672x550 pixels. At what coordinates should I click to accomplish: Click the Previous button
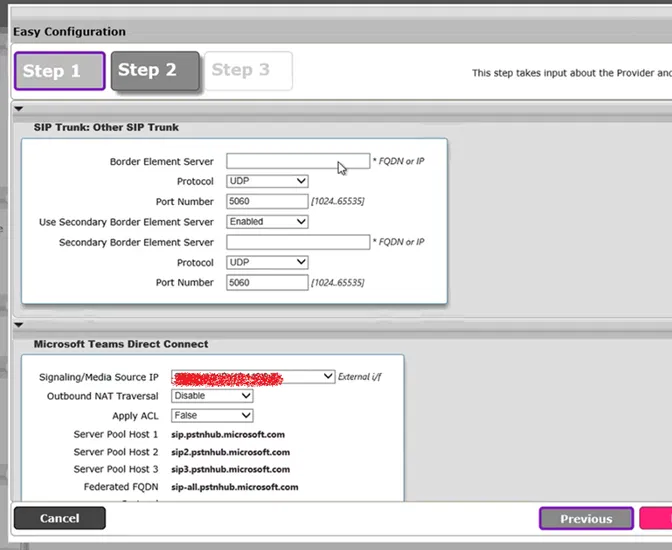586,519
